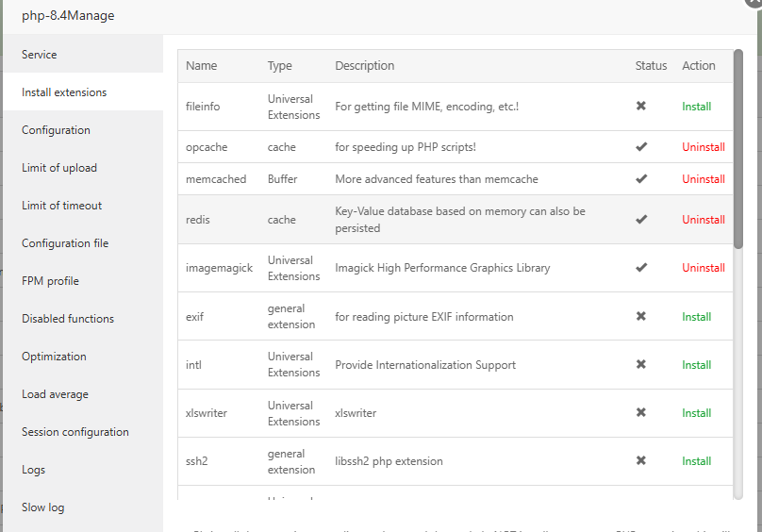Screen dimensions: 762x532
Task: Click the checkmark status icon for memcached
Action: [641, 179]
